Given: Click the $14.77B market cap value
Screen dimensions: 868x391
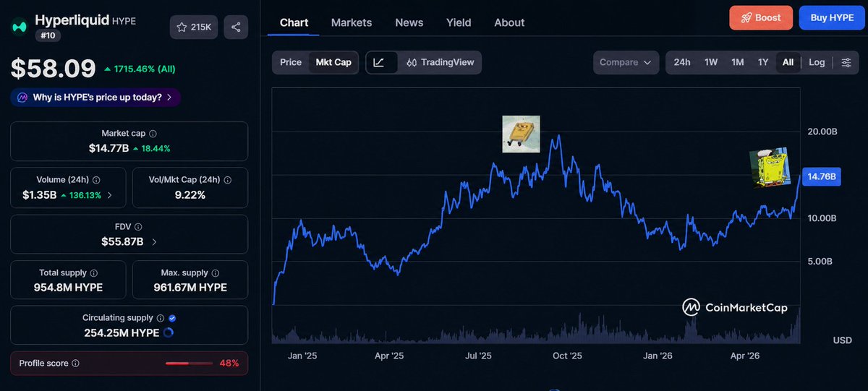Looking at the screenshot, I should tap(109, 148).
